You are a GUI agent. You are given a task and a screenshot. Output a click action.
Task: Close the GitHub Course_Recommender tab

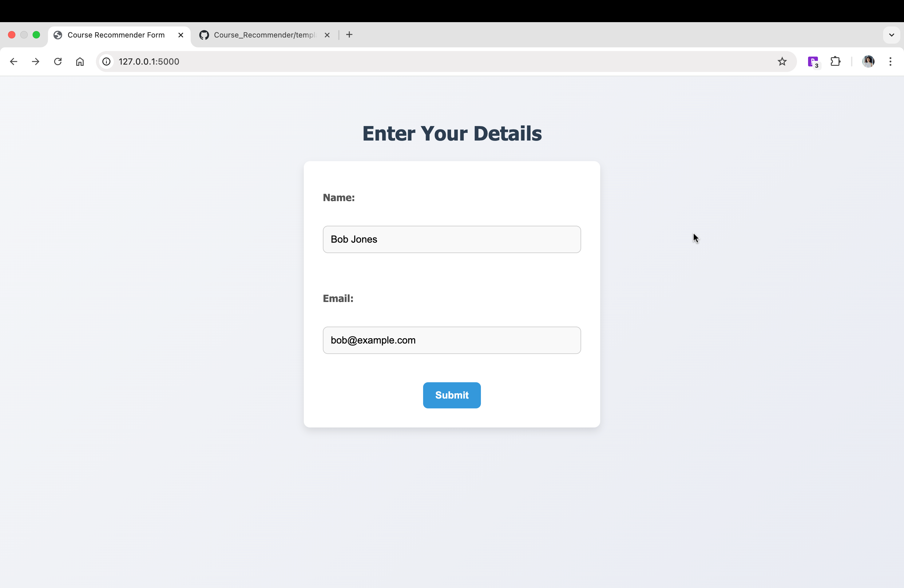click(x=327, y=35)
